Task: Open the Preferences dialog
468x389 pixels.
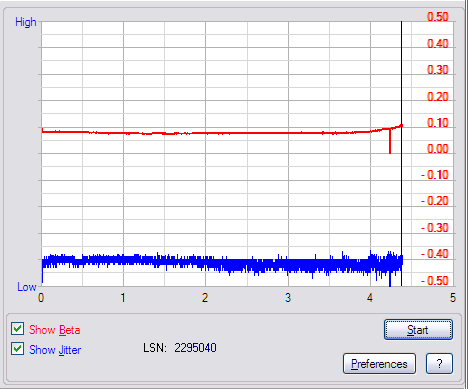Action: [379, 364]
